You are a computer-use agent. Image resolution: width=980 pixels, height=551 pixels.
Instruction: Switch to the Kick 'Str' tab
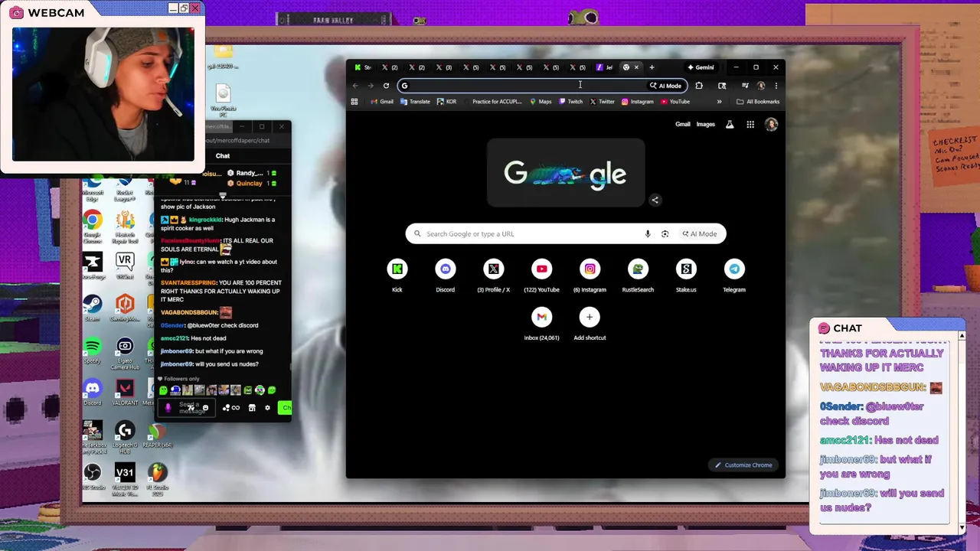coord(362,67)
